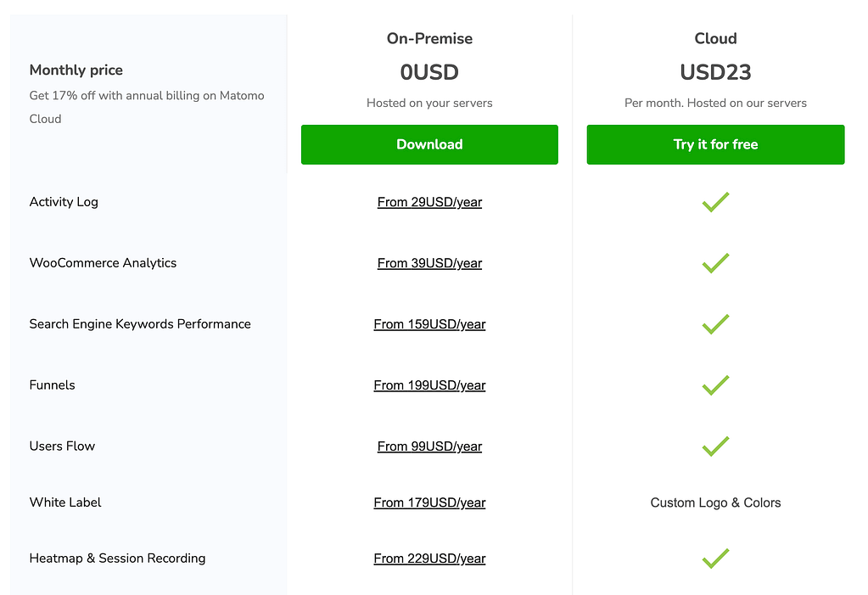This screenshot has width=868, height=595.
Task: Open the From 159USD/year keywords pricing link
Action: (428, 324)
